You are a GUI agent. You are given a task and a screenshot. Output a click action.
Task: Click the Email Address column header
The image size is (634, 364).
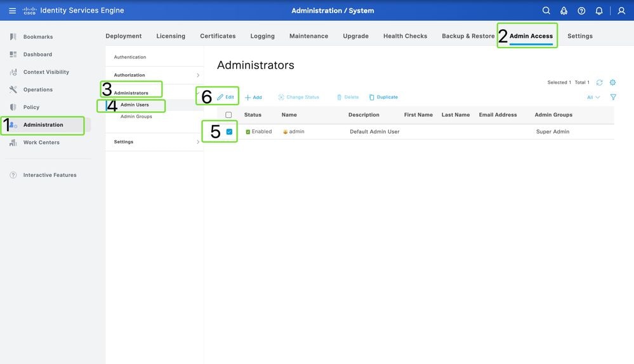coord(498,115)
